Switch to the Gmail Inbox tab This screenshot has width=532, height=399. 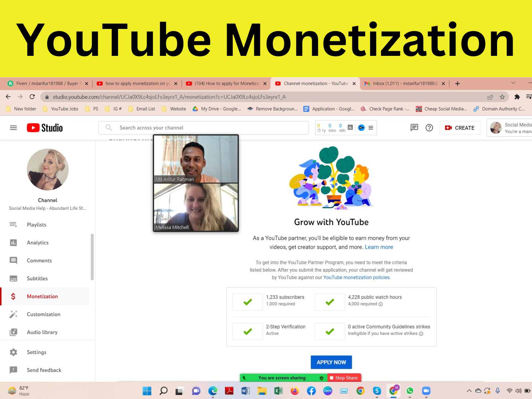click(x=404, y=83)
